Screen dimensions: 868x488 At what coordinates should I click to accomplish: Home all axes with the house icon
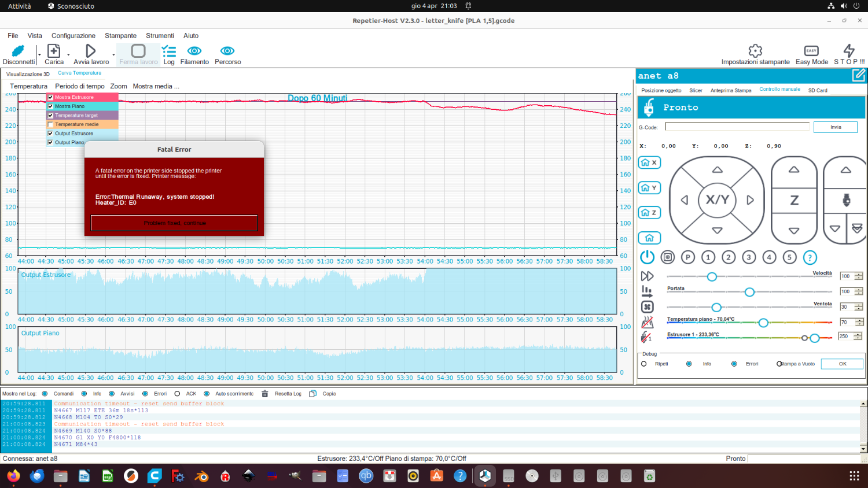[x=649, y=238]
